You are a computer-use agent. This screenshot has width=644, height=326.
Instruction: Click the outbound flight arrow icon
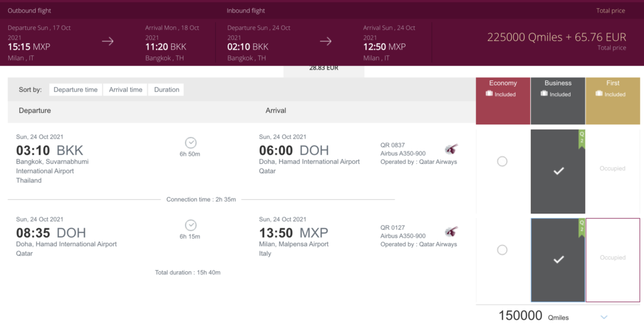(108, 41)
